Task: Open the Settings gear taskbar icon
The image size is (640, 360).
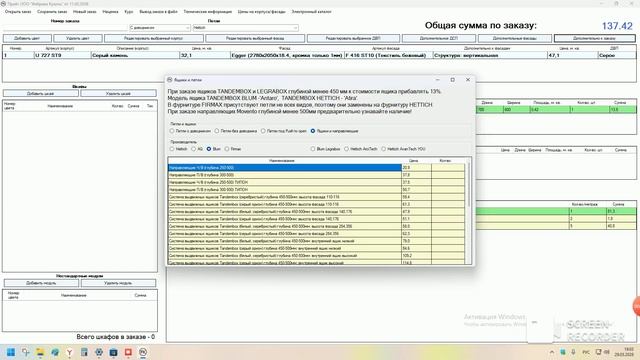Action: click(x=99, y=352)
